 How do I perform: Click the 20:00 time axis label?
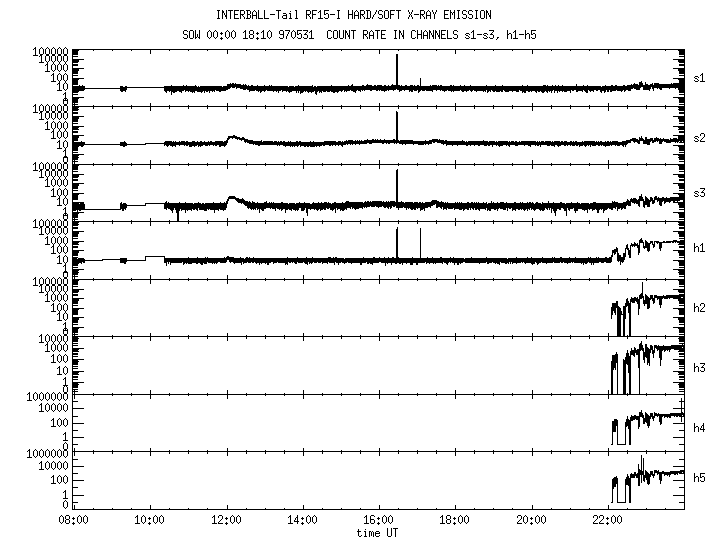click(531, 520)
